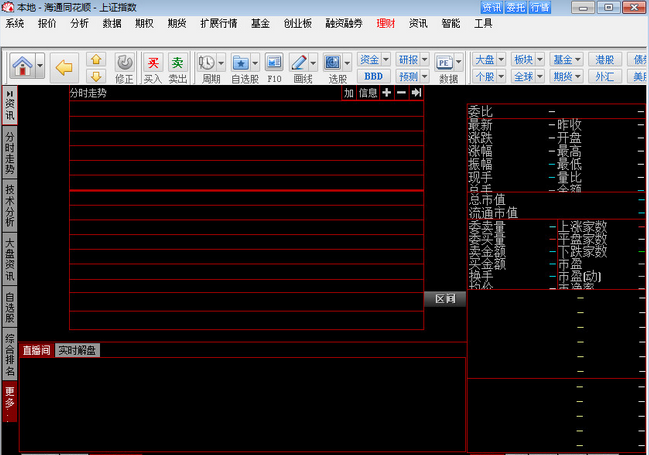Click the 区间 button below chart

coord(445,299)
